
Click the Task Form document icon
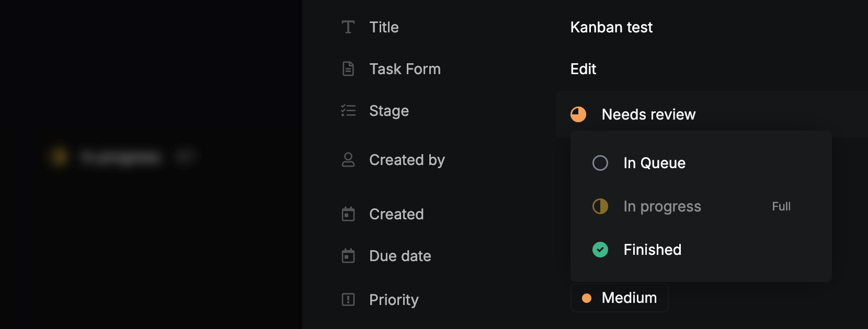tap(348, 69)
